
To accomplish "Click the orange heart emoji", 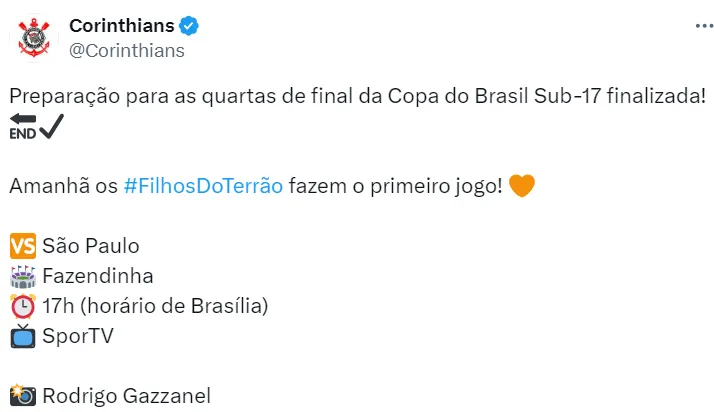I will (x=522, y=186).
